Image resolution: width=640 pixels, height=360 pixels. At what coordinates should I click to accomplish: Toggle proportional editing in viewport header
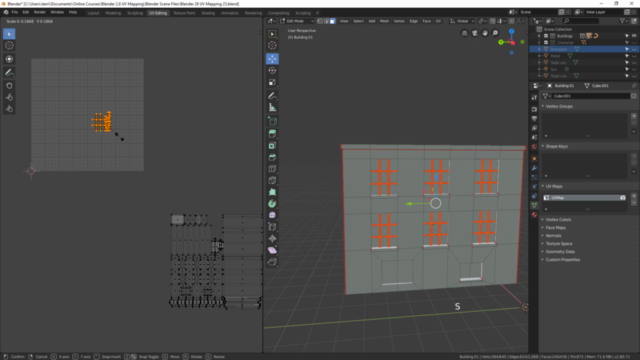pyautogui.click(x=512, y=21)
